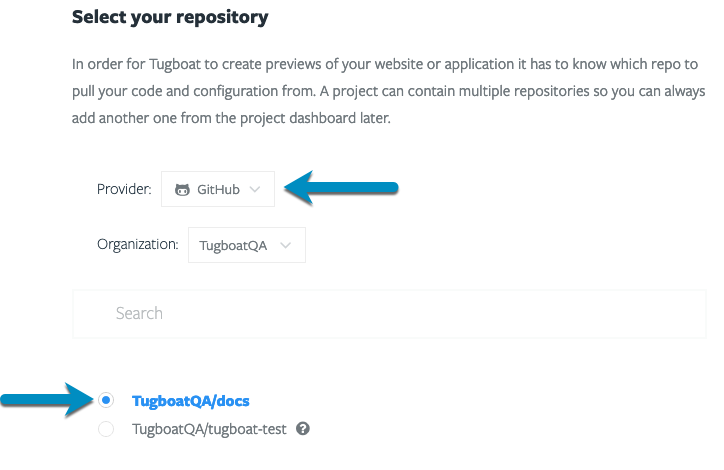Image resolution: width=724 pixels, height=470 pixels.
Task: Choose the TugboatQA/tugboat-test repository label
Action: 209,429
